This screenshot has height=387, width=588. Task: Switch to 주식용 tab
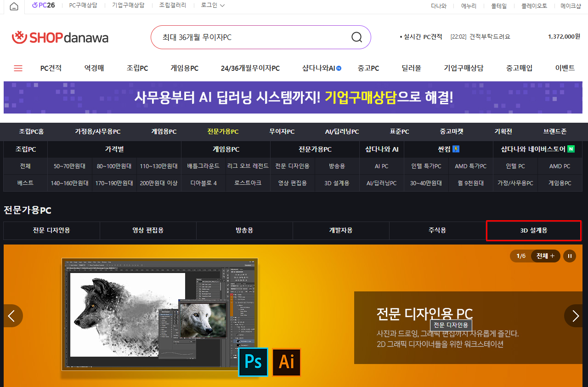tap(437, 231)
